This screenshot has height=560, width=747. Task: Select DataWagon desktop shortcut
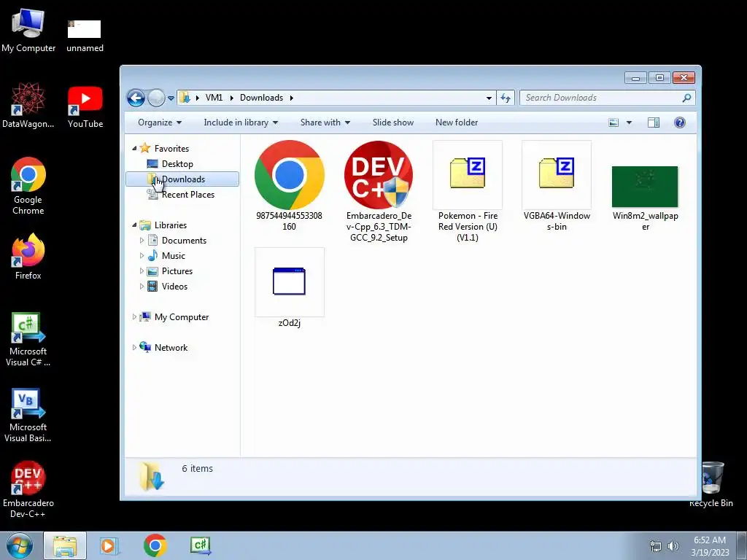point(28,105)
